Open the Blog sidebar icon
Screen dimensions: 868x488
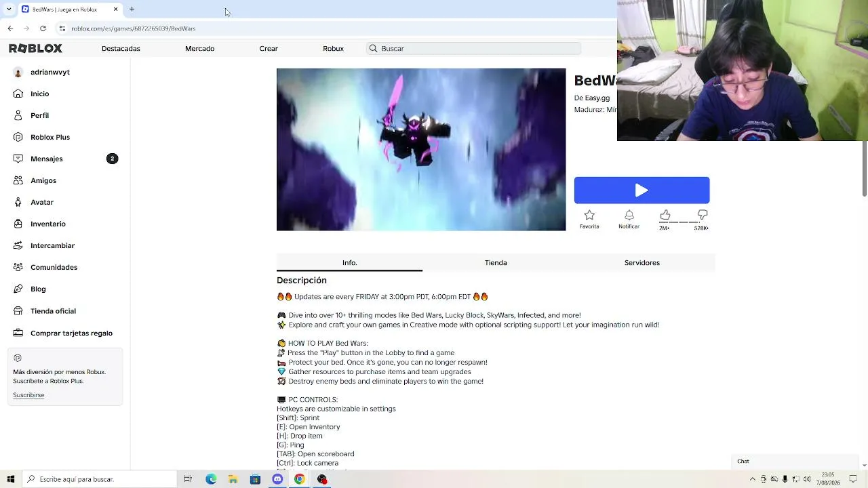point(18,289)
